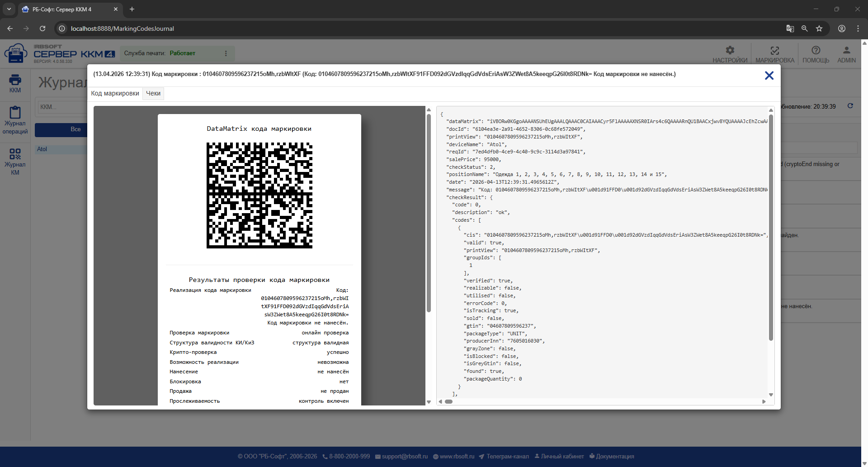Image resolution: width=868 pixels, height=467 pixels.
Task: Click the dialog title text
Action: [x=384, y=74]
